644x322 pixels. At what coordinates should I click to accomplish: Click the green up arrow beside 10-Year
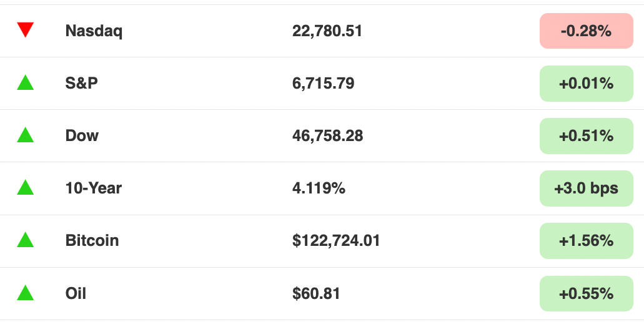(x=25, y=187)
